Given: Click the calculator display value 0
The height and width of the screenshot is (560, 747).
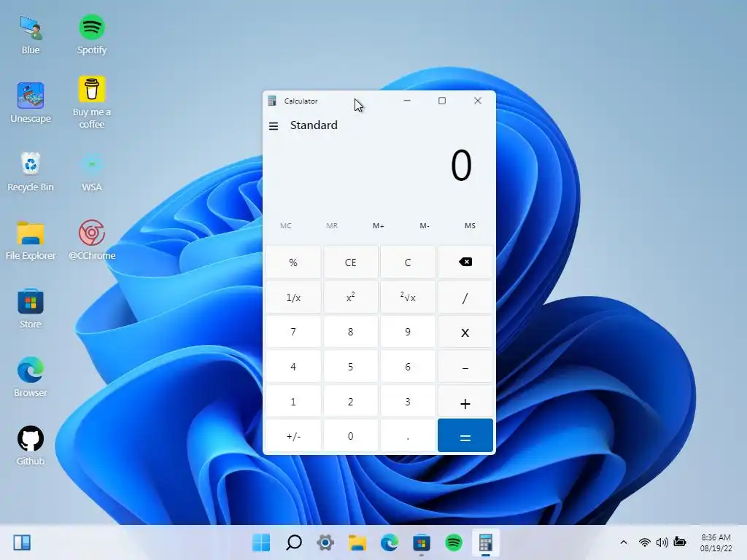Looking at the screenshot, I should click(461, 166).
